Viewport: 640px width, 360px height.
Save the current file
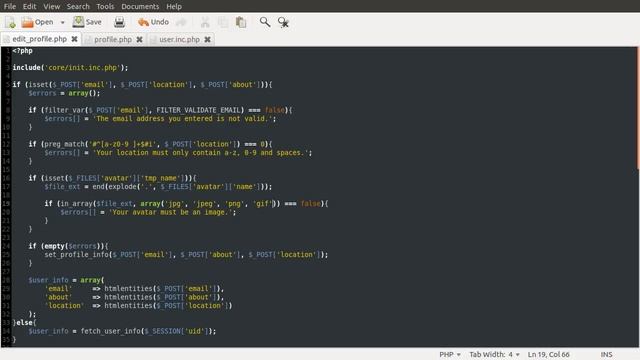click(x=87, y=22)
